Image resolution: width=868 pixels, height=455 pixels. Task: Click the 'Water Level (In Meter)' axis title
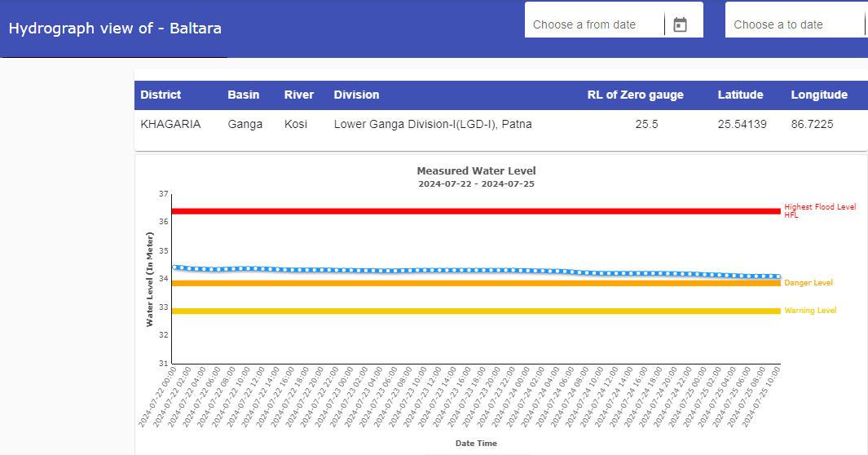tap(149, 280)
